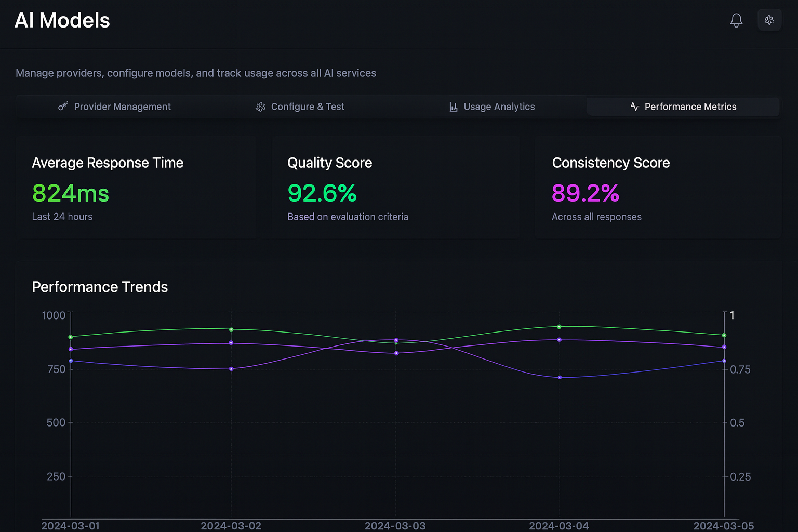798x532 pixels.
Task: Click the sparkle icon on Configure & Test
Action: click(260, 107)
